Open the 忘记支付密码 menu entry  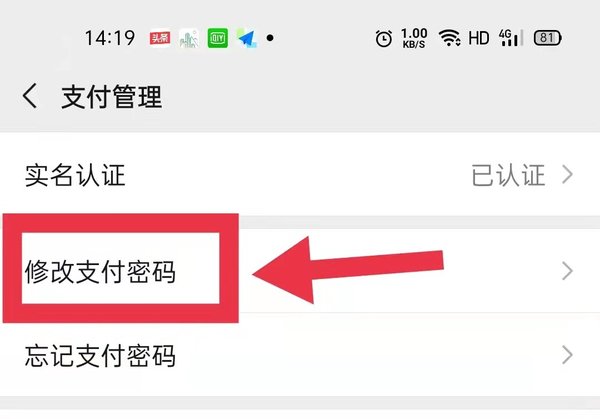pos(300,355)
